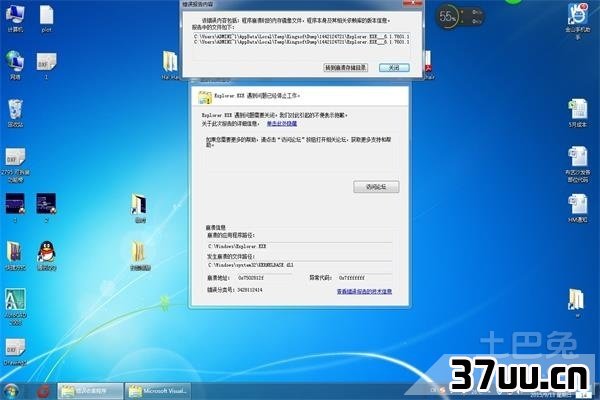Launch the QQ penguin desktop icon

pyautogui.click(x=46, y=256)
